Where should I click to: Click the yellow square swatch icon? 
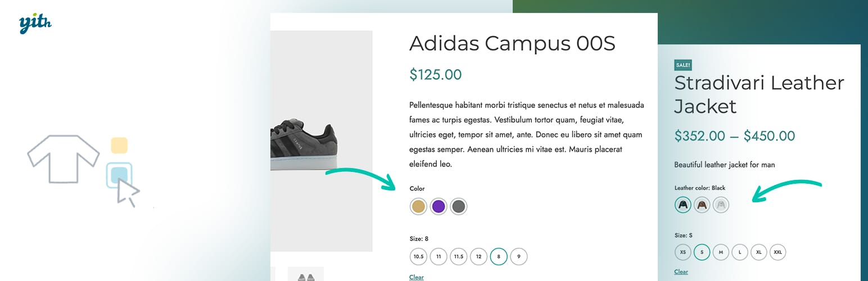(119, 145)
